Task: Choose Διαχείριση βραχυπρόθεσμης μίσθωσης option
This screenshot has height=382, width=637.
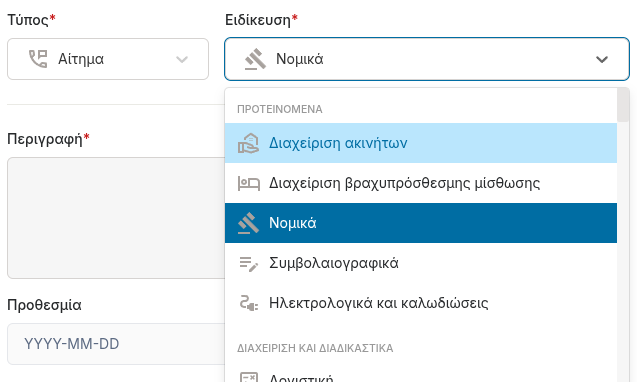Action: 421,183
